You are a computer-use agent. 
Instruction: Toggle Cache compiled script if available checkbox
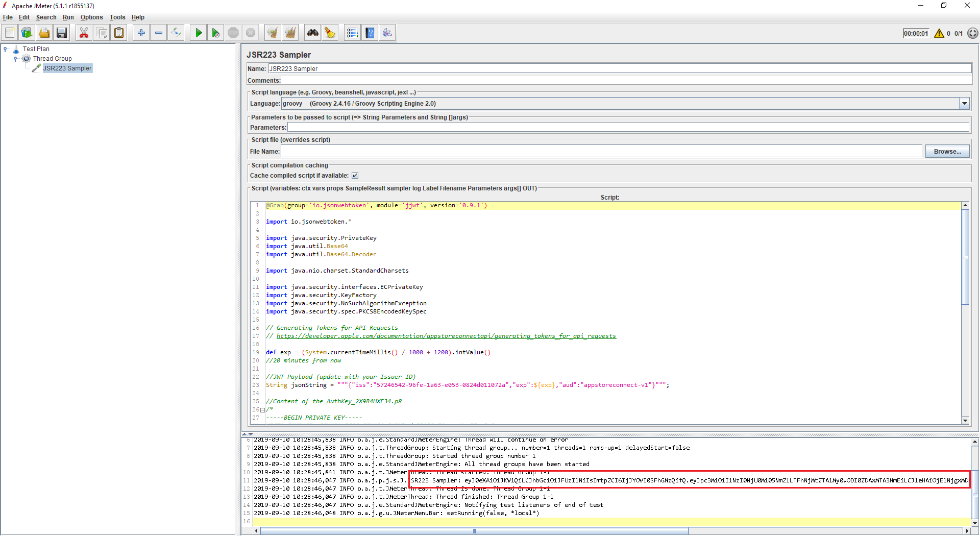pyautogui.click(x=355, y=176)
